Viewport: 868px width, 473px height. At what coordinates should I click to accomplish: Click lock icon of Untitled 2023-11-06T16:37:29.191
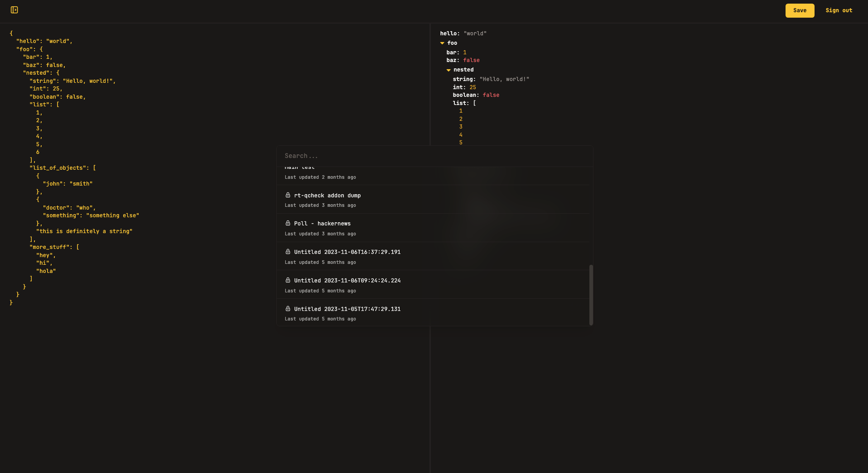(x=288, y=252)
